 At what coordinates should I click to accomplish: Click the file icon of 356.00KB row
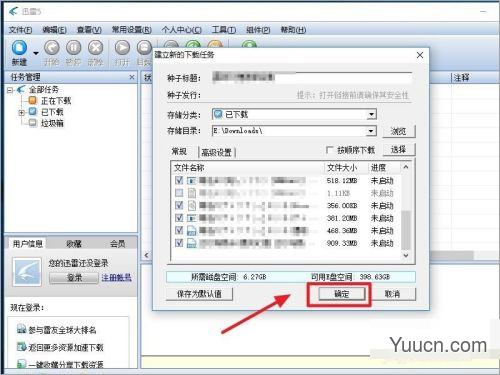click(191, 205)
